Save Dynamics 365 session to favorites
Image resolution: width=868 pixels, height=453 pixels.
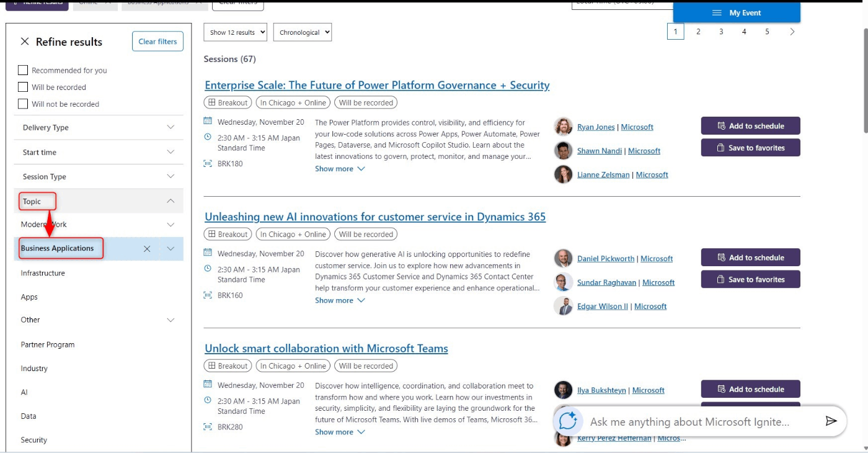(x=750, y=279)
